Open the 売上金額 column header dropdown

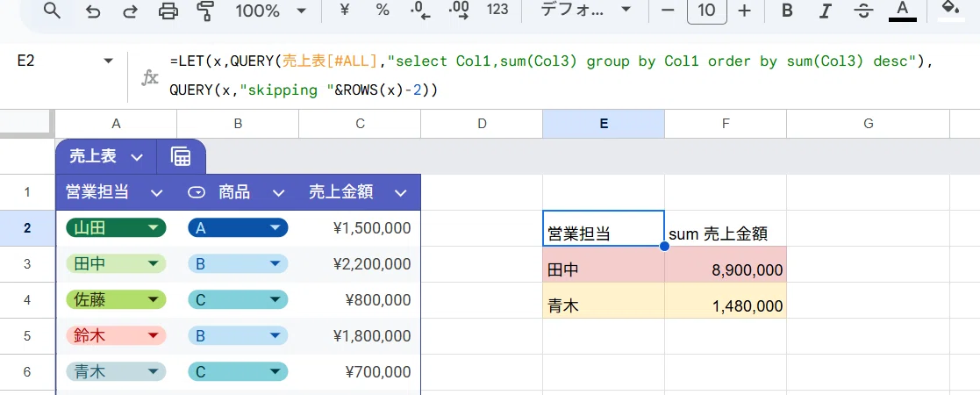[x=401, y=192]
